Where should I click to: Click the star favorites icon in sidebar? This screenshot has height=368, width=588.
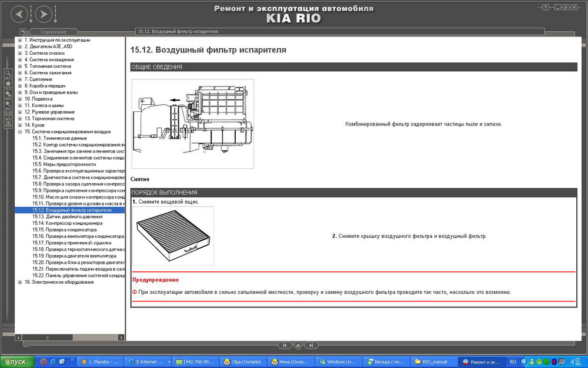[x=8, y=84]
